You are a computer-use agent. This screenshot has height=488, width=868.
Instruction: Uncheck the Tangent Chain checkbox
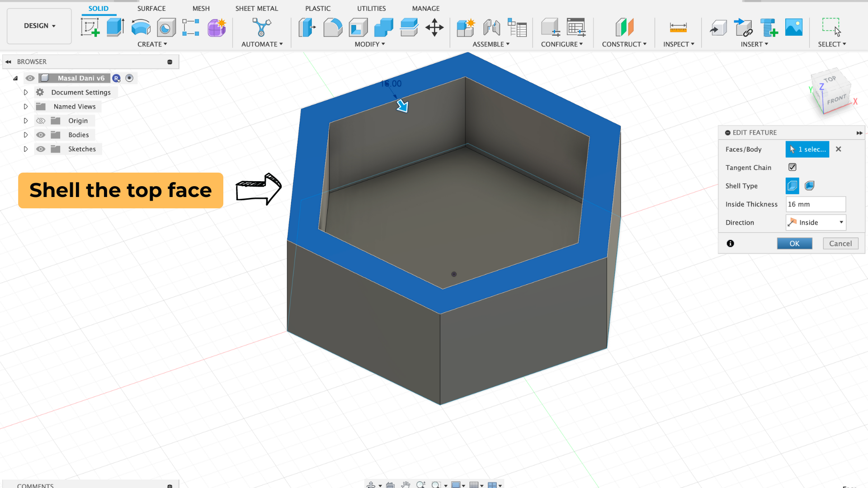click(x=793, y=167)
